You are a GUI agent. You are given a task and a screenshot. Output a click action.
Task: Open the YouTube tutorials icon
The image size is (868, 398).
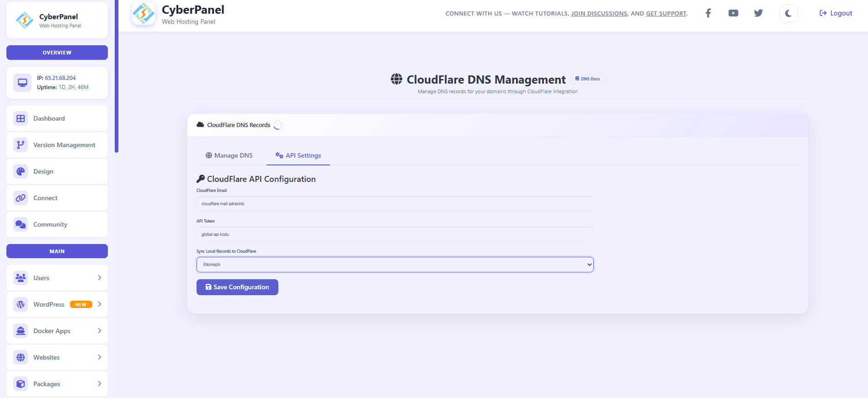coord(733,13)
